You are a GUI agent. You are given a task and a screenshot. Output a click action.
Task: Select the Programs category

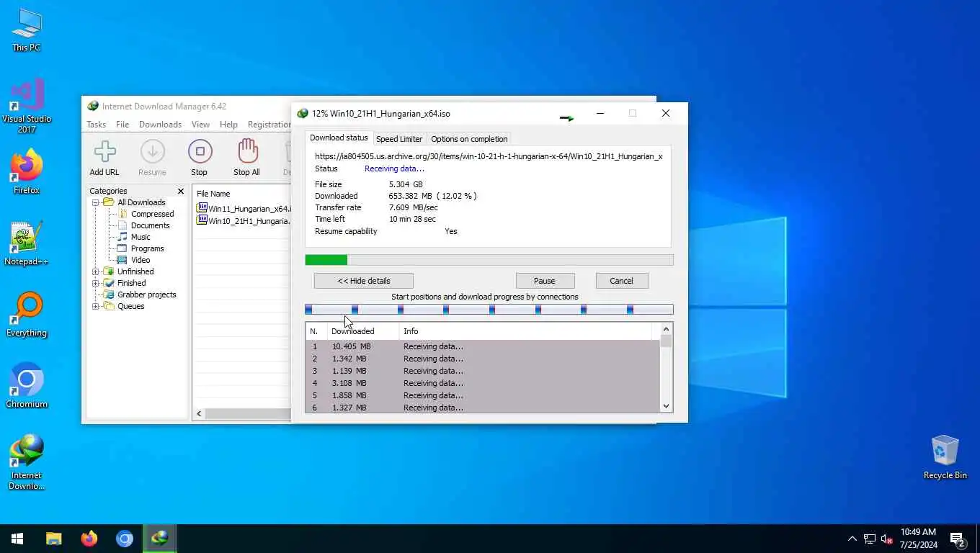point(147,248)
